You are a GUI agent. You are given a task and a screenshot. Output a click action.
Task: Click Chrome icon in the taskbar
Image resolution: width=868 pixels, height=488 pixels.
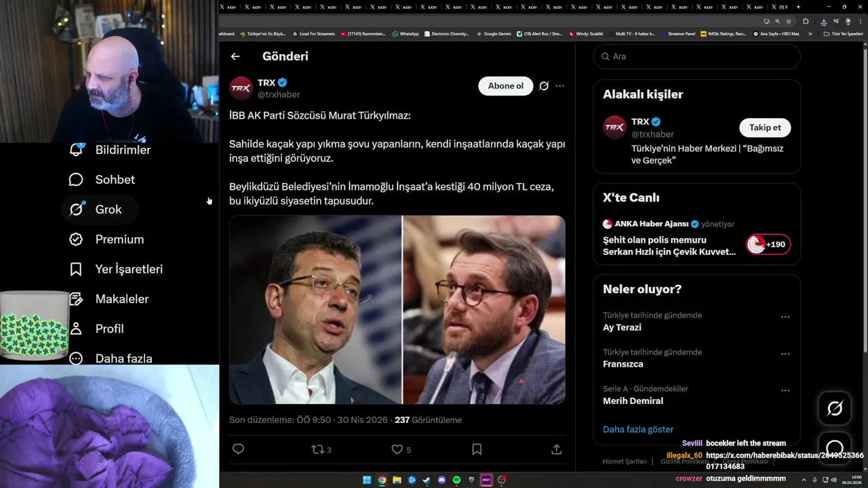tap(382, 480)
